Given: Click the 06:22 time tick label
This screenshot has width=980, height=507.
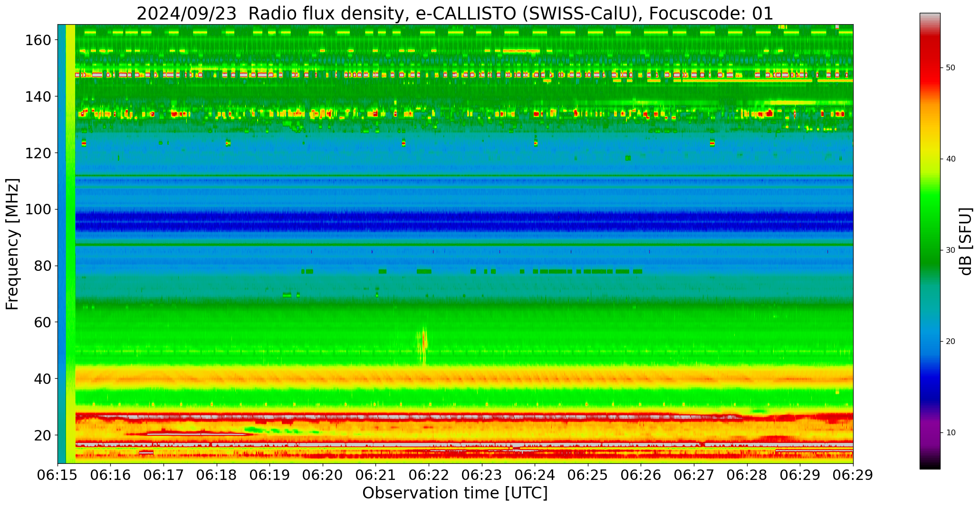Looking at the screenshot, I should click(429, 475).
